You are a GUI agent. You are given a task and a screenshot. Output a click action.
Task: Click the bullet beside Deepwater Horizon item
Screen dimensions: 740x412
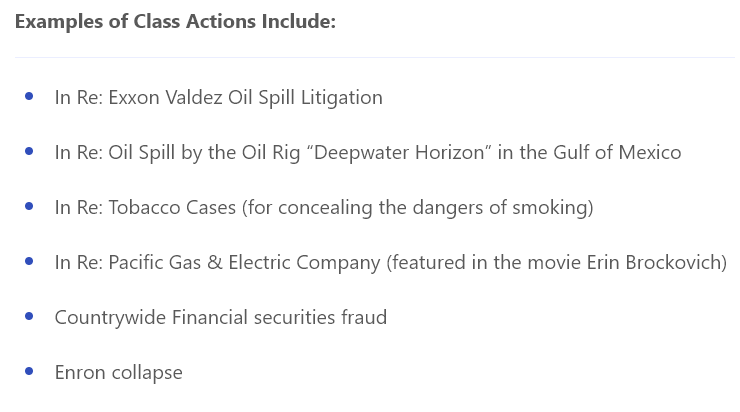pos(29,151)
